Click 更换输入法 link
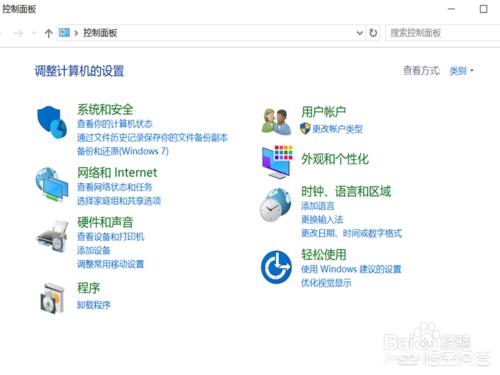The height and width of the screenshot is (375, 500). tap(322, 219)
